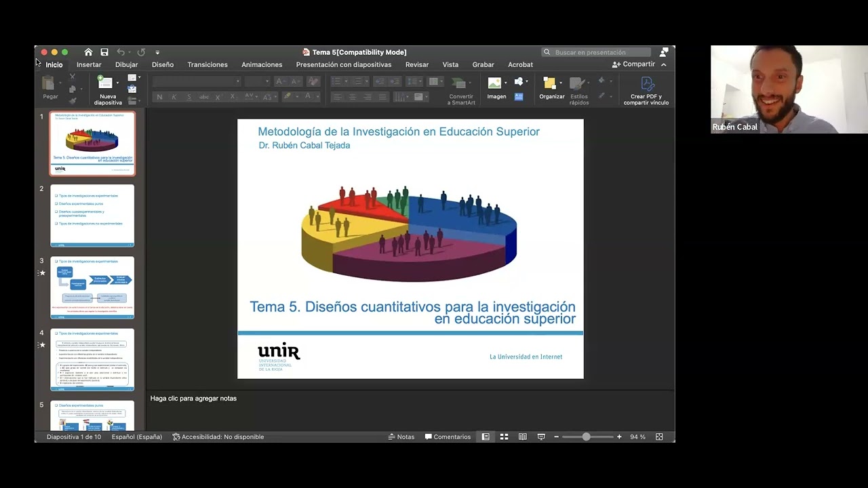Toggle bold (N) formatting
The image size is (868, 488).
point(159,97)
